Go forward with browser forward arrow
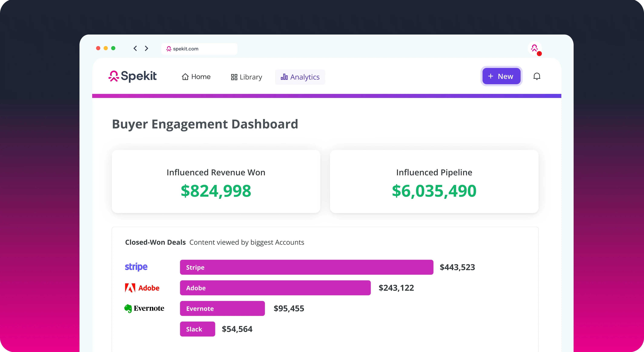Image resolution: width=644 pixels, height=352 pixels. pyautogui.click(x=147, y=48)
